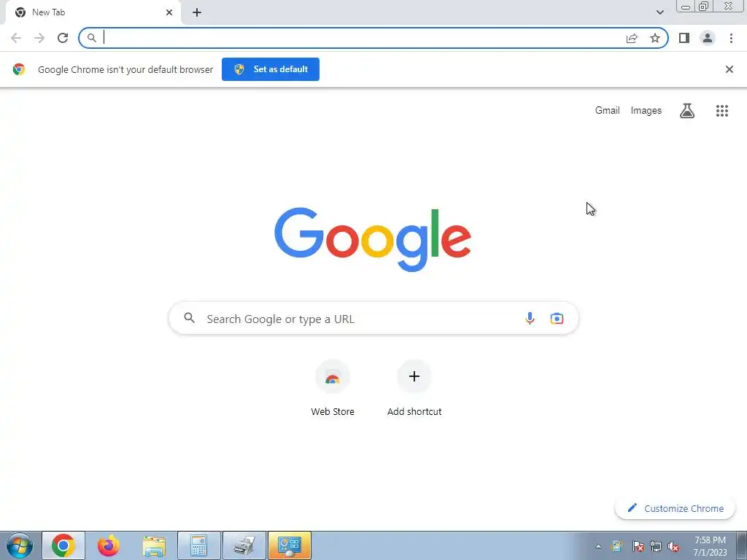Screen dimensions: 747x560
Task: Click the forward navigation arrow
Action: pyautogui.click(x=39, y=38)
